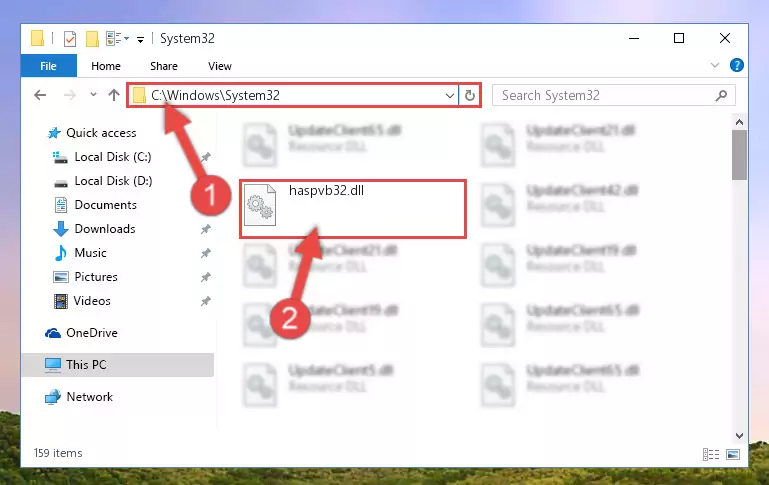769x485 pixels.
Task: Switch to large icons view button
Action: 733,455
